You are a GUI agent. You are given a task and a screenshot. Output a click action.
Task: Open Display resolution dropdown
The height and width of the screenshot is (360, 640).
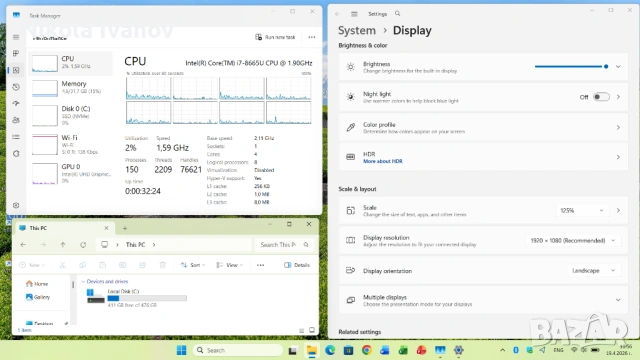click(573, 240)
